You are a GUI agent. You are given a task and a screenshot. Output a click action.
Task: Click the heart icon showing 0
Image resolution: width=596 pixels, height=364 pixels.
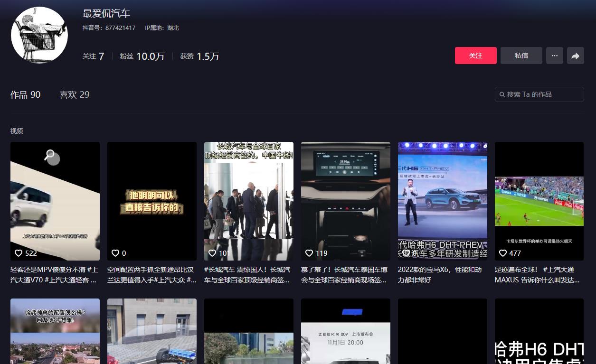[115, 253]
